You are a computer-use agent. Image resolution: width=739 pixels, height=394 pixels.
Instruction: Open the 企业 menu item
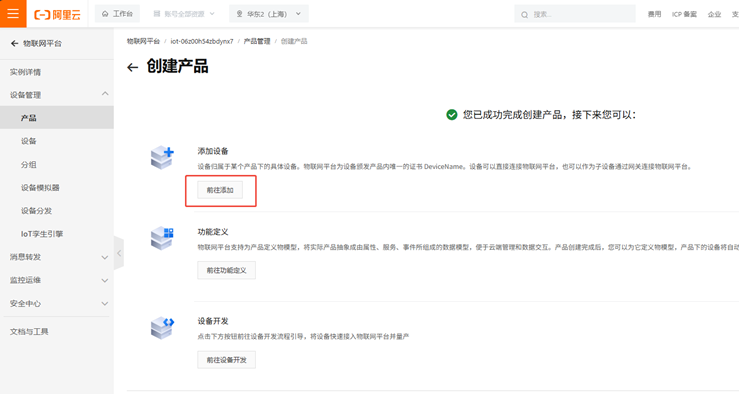pos(714,14)
